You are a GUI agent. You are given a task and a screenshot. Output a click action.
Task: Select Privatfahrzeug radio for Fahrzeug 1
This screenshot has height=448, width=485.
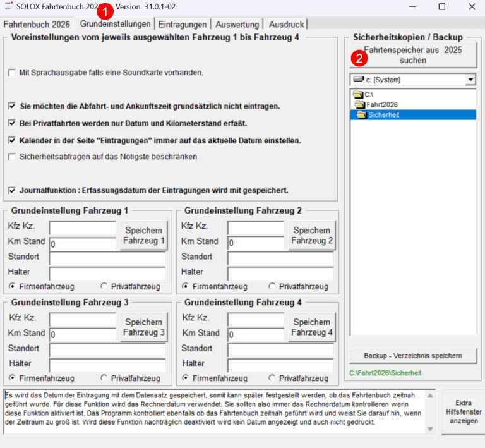click(104, 286)
